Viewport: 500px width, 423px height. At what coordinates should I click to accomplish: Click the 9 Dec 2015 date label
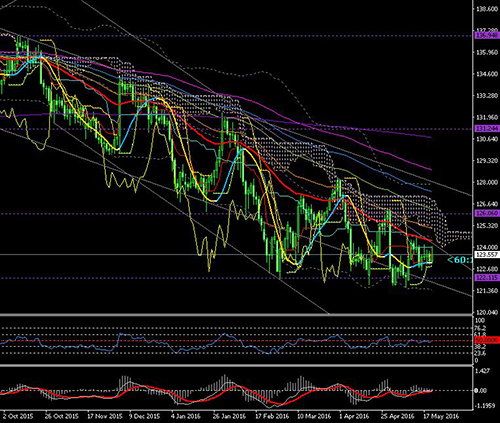[x=145, y=416]
